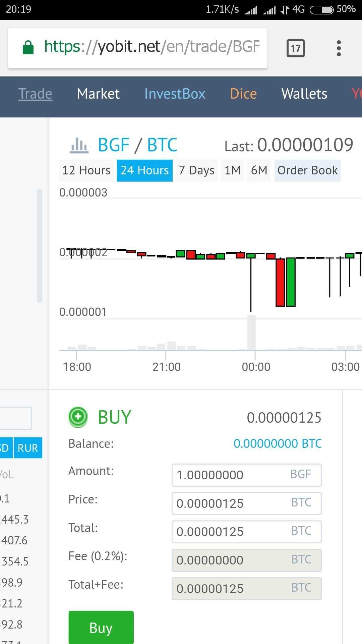Open the BTC currency link in header
This screenshot has height=644, width=362.
pos(162,145)
